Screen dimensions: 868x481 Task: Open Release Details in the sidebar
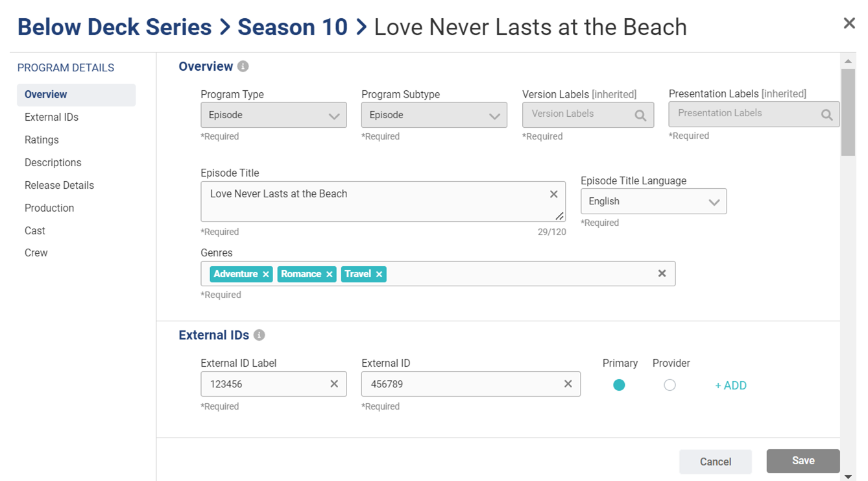click(x=59, y=185)
